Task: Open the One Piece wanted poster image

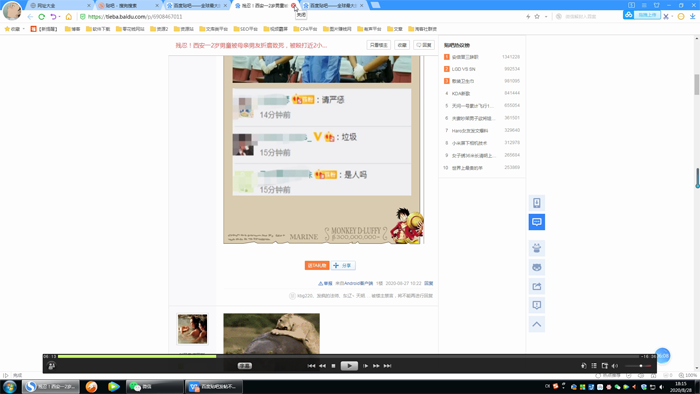Action: coord(324,150)
